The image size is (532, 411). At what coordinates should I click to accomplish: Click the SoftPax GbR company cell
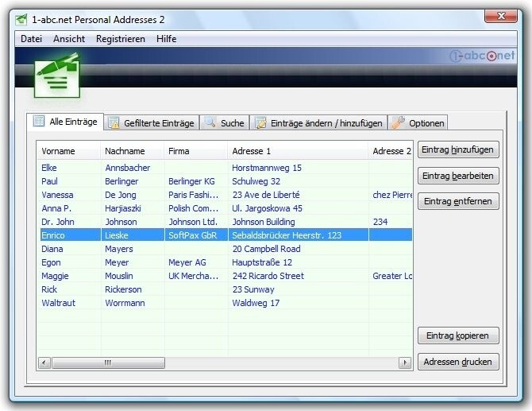click(x=192, y=235)
